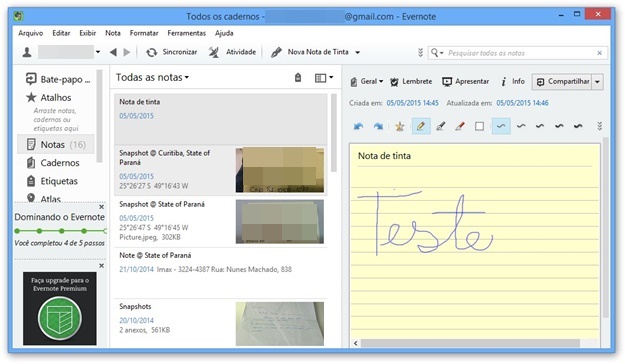Viewport: 625px width, 364px height.
Task: Choose the thickest line width option
Action: pyautogui.click(x=578, y=126)
